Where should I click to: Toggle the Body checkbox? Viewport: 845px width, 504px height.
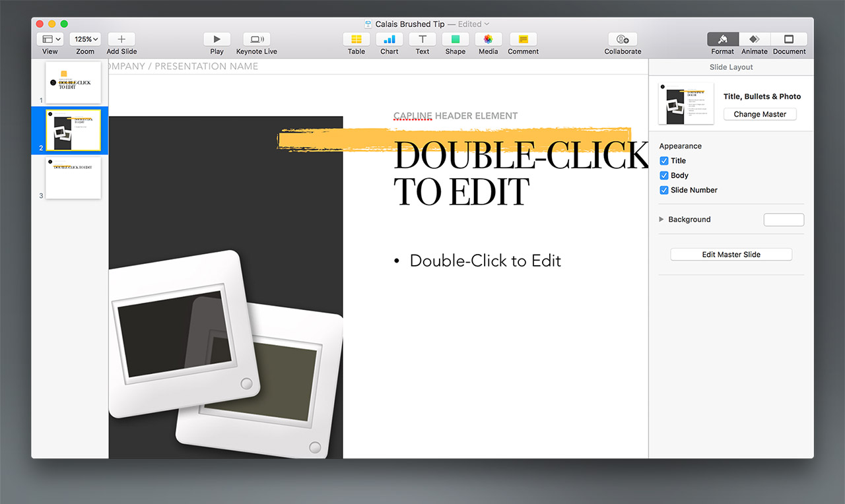click(x=664, y=175)
